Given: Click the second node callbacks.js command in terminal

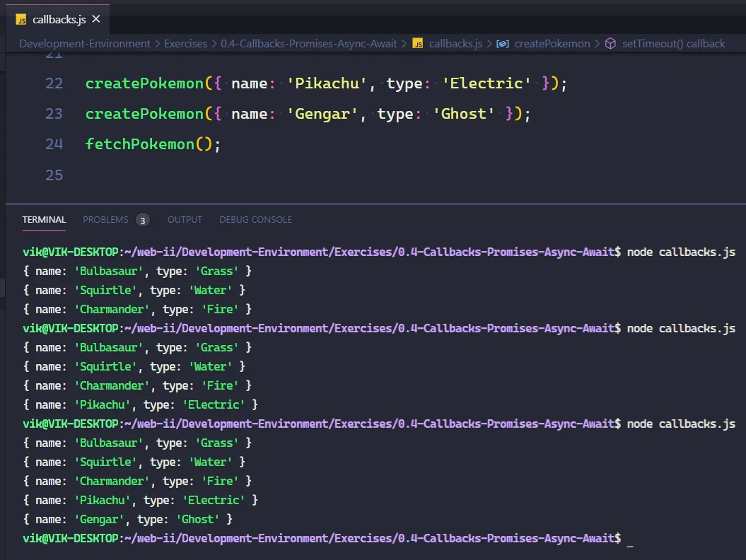Looking at the screenshot, I should [x=681, y=329].
